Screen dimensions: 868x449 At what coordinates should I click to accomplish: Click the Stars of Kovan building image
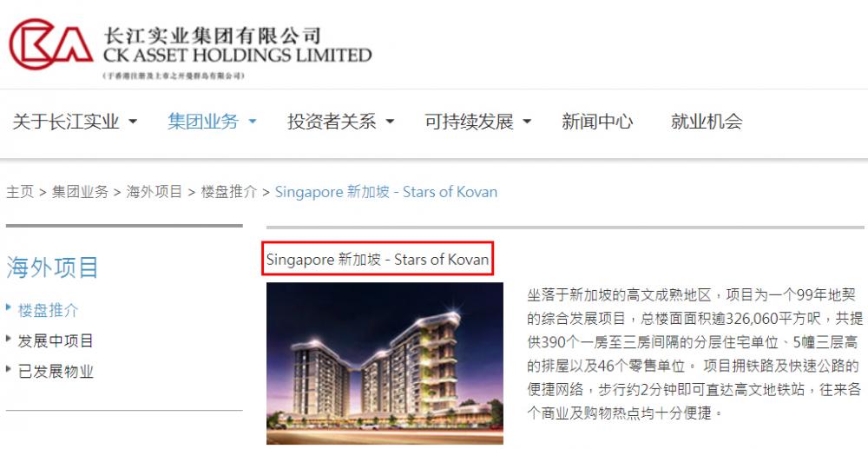click(x=385, y=363)
